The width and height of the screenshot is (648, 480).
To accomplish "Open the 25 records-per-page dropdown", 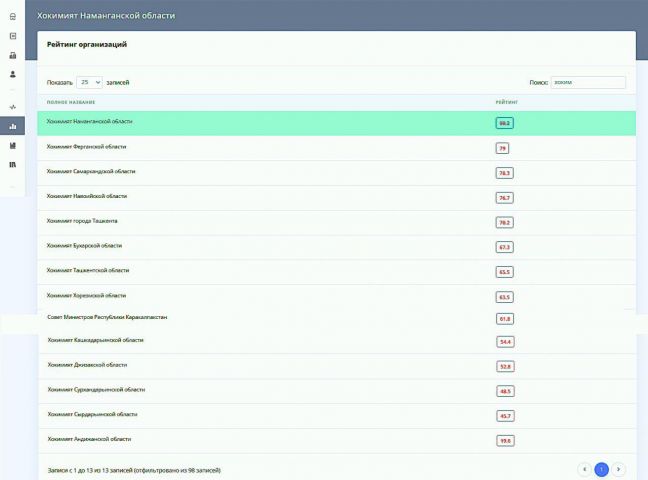I will [90, 82].
